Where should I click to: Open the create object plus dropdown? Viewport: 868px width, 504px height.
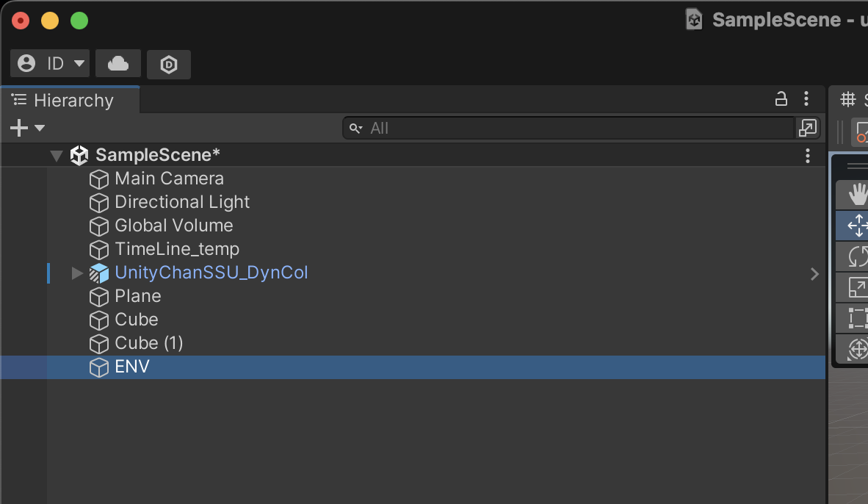click(27, 128)
